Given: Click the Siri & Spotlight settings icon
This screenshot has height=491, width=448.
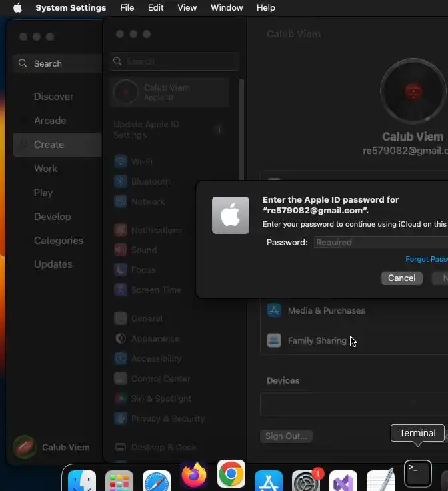Looking at the screenshot, I should coord(121,398).
